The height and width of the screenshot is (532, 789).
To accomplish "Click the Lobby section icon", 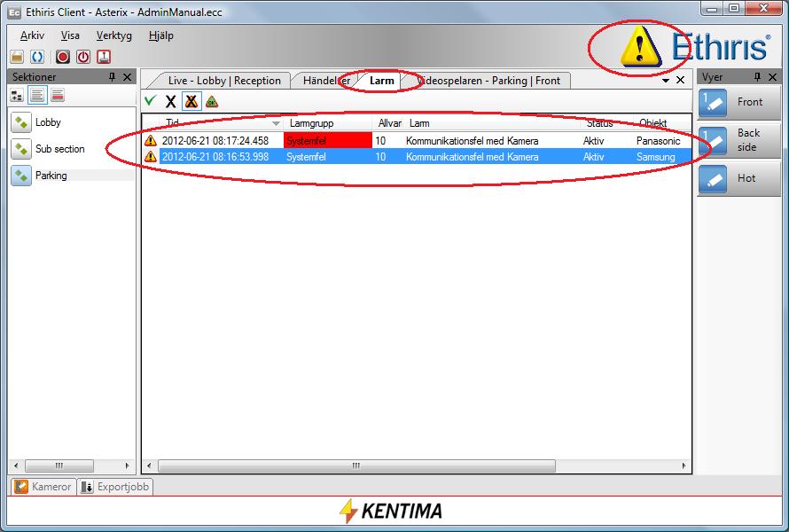I will (21, 122).
